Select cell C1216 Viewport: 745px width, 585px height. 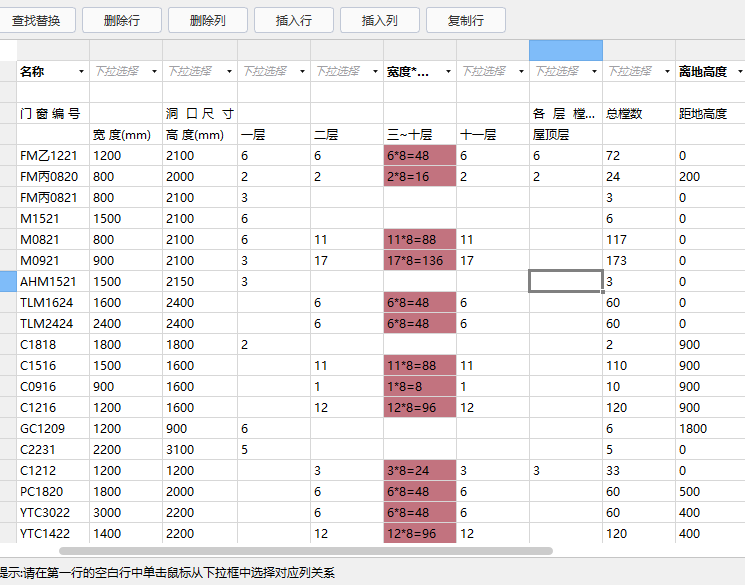[x=53, y=407]
